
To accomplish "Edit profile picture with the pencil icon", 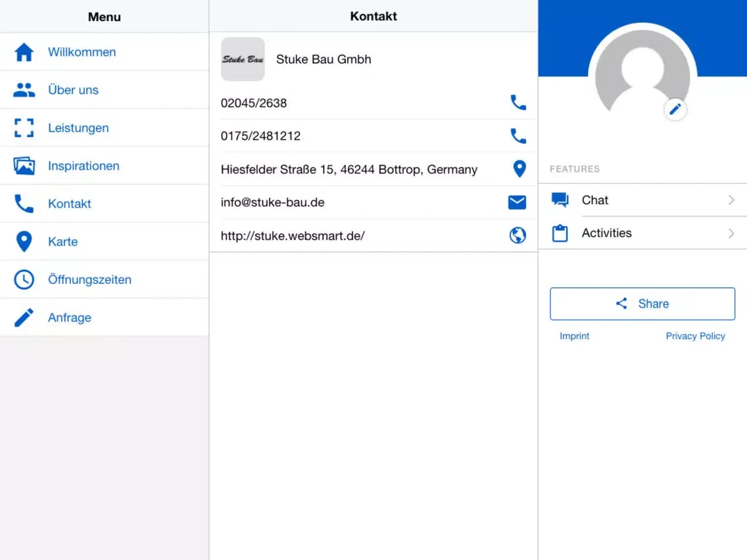I will 675,109.
